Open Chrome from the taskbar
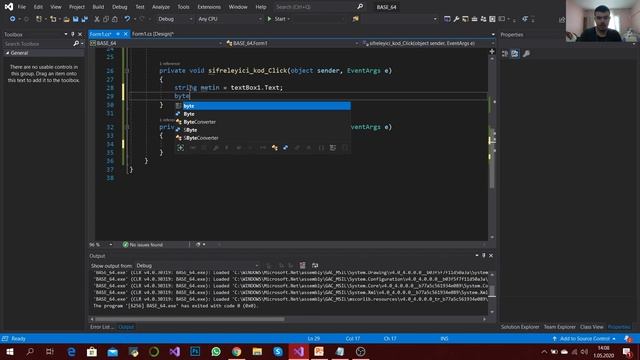This screenshot has width=640, height=360. click(x=237, y=351)
